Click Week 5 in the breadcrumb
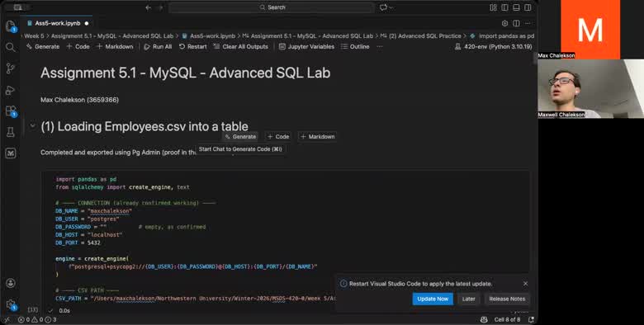644x325 pixels. click(34, 36)
